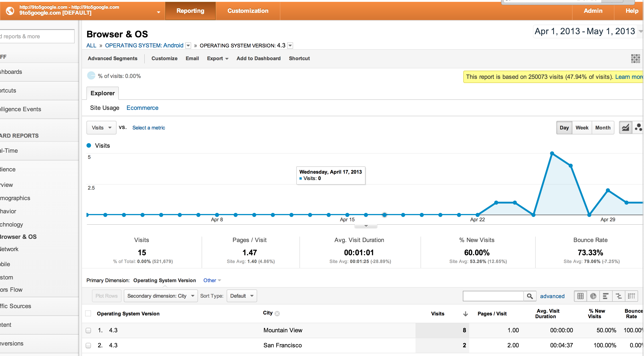644x356 pixels.
Task: Switch table to pivot view
Action: 631,296
